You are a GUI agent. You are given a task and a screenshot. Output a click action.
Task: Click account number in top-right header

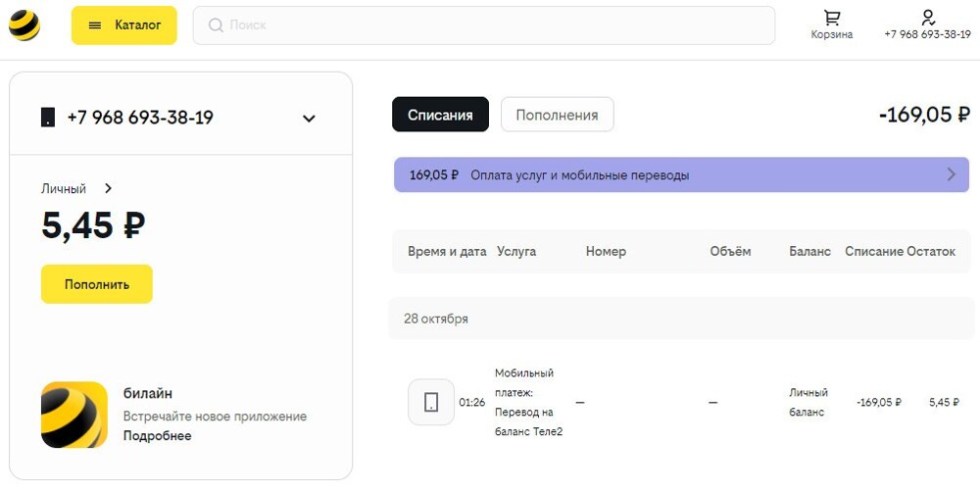(x=927, y=34)
